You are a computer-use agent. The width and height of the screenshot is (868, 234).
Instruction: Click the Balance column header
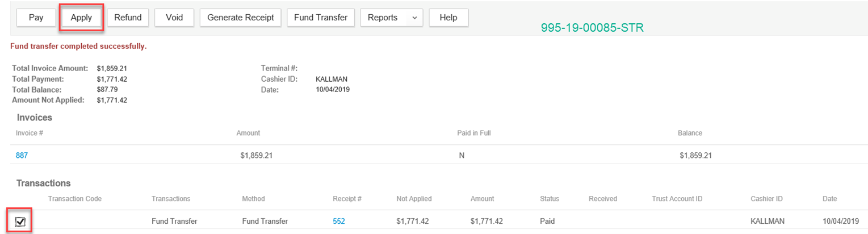tap(690, 133)
